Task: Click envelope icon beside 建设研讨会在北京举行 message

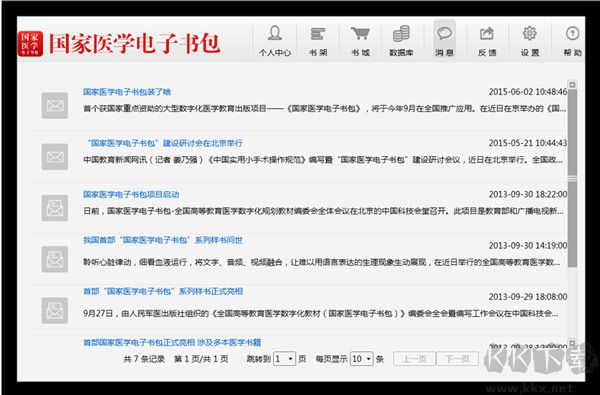Action: (x=55, y=157)
